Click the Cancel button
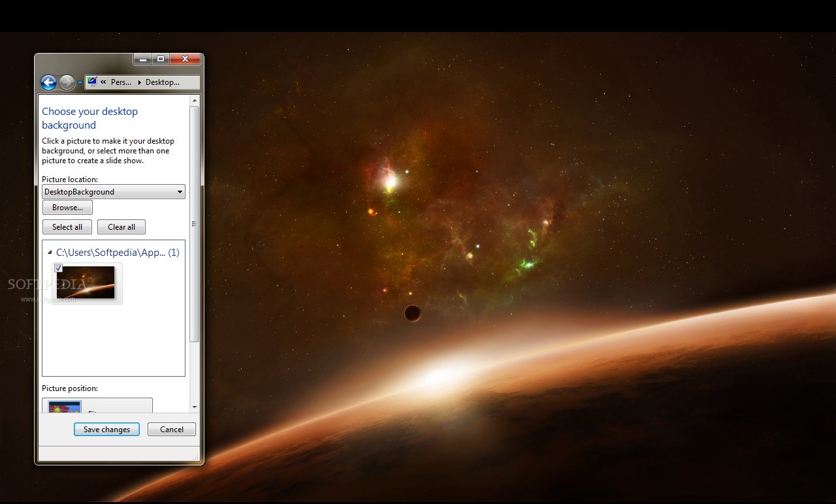 coord(172,430)
